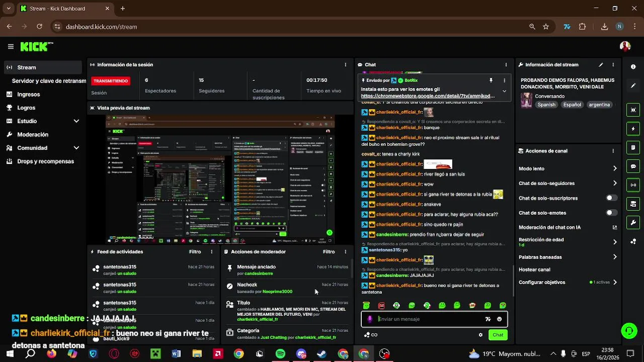Open the Feed de actividades three-dot menu

coord(211,252)
